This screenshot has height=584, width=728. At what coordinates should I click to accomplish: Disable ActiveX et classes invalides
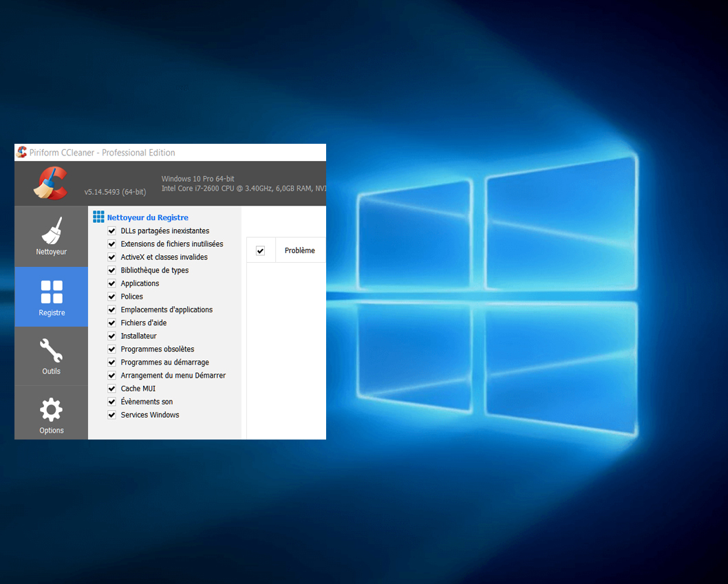click(x=112, y=257)
